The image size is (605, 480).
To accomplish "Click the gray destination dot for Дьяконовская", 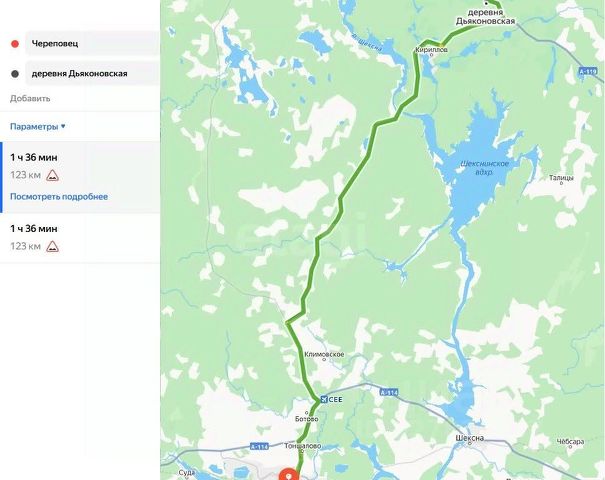I will tap(15, 74).
